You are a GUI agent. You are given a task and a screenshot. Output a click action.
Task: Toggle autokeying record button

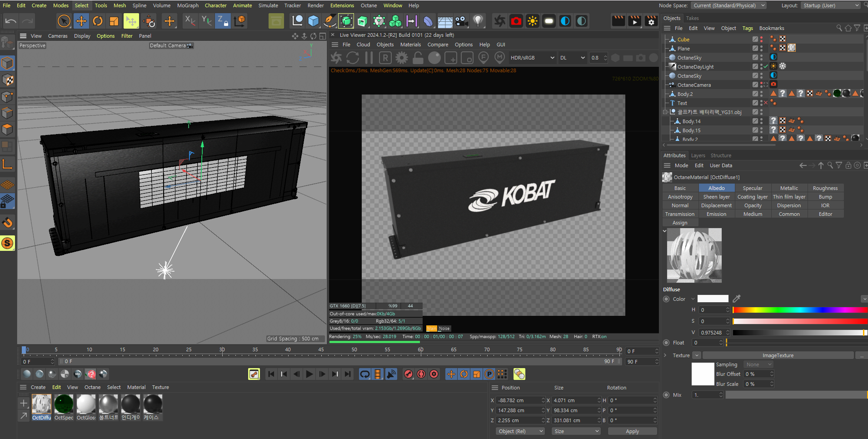421,374
